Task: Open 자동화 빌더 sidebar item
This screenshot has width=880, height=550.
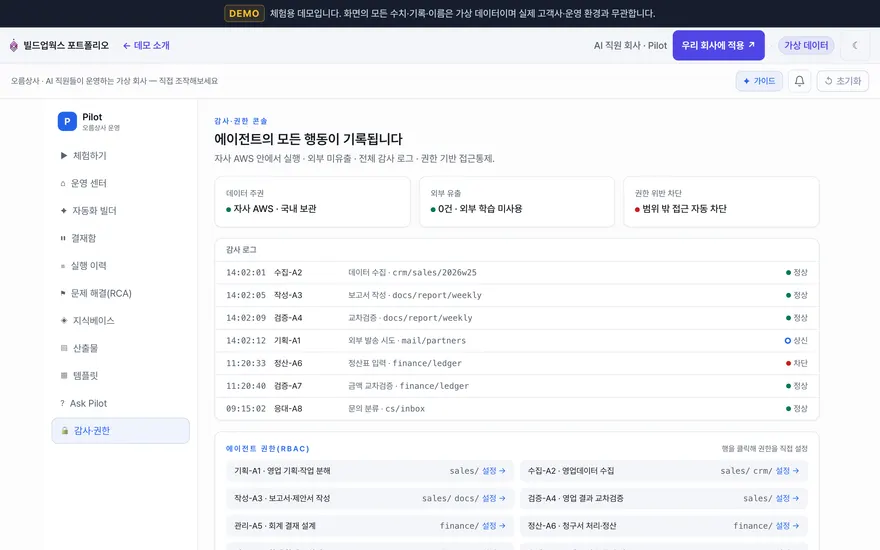Action: (120, 210)
